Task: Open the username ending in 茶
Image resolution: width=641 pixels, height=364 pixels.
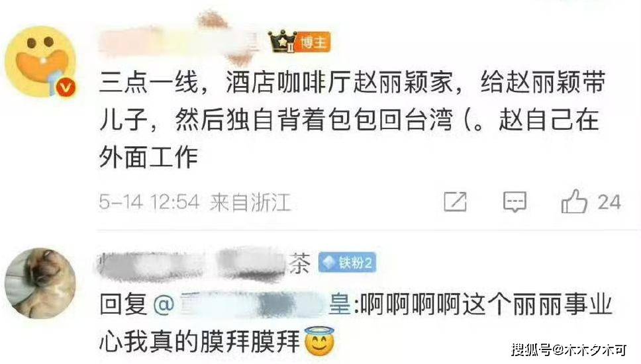Action: point(203,263)
